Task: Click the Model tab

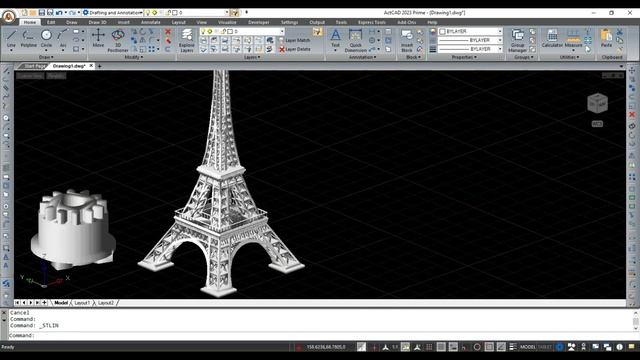Action: click(61, 303)
